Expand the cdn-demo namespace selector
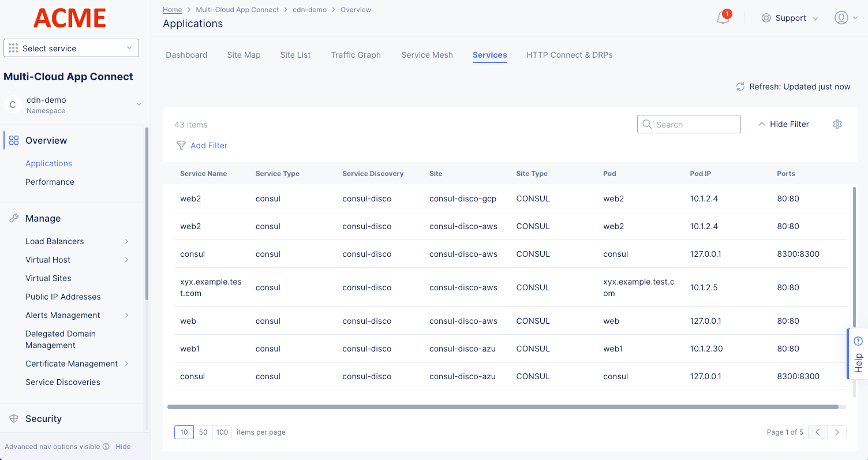This screenshot has height=460, width=868. pos(139,104)
